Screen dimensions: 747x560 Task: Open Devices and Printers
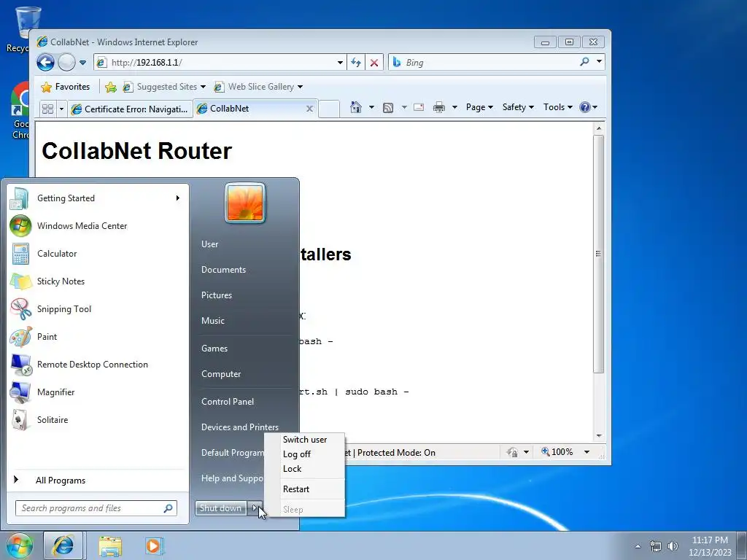[239, 427]
